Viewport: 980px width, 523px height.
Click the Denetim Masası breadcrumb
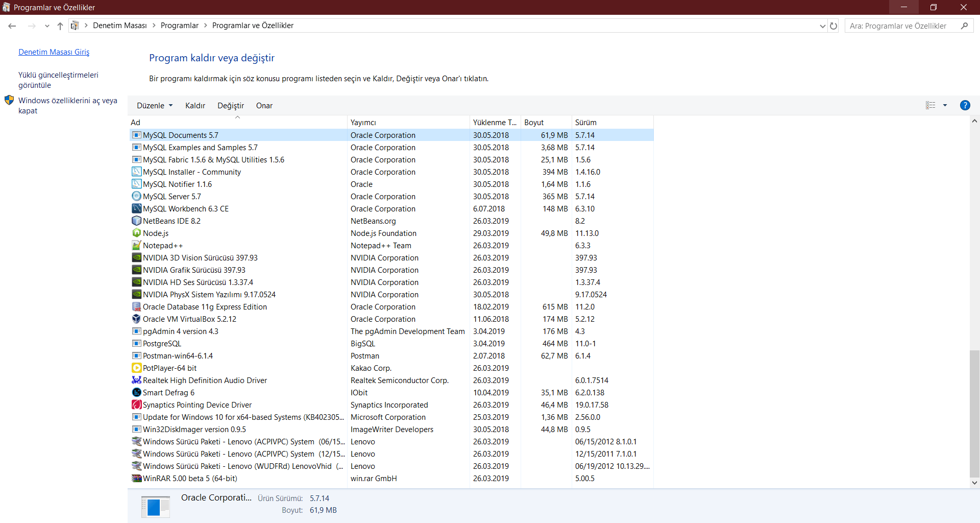[120, 26]
